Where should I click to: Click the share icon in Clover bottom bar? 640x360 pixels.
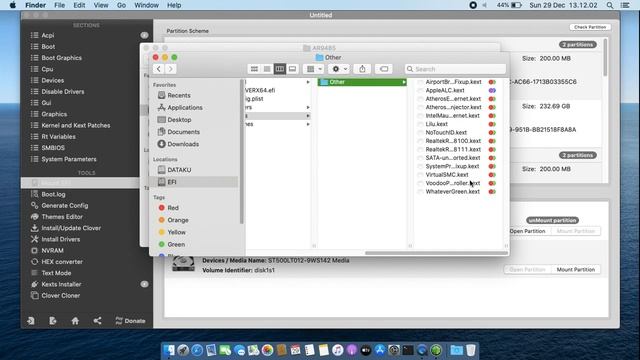click(97, 321)
